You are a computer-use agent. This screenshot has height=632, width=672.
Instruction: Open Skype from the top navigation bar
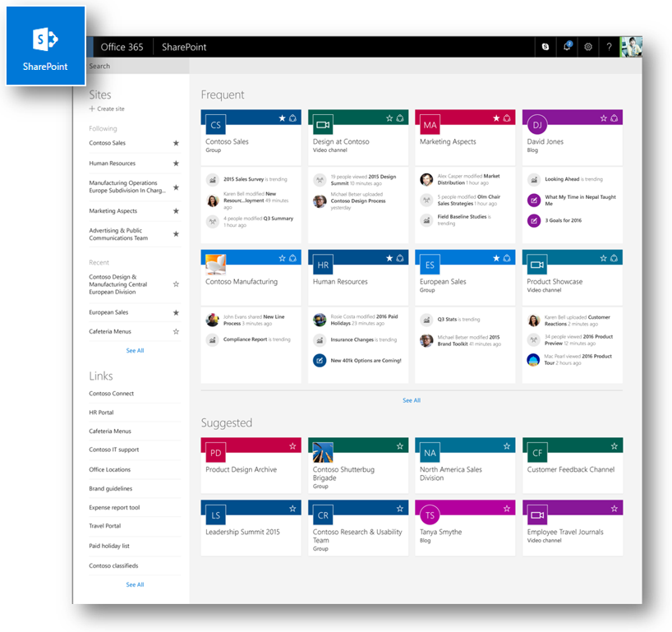[x=545, y=47]
